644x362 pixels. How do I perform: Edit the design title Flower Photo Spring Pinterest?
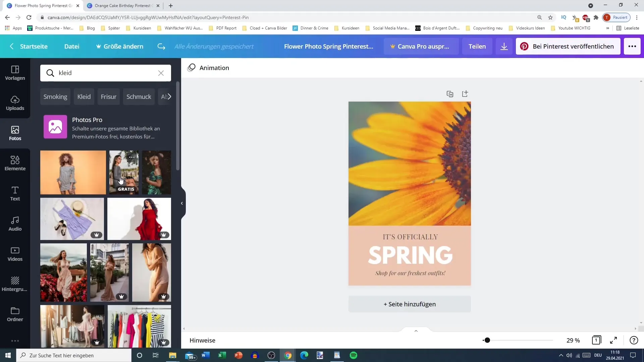pos(329,46)
